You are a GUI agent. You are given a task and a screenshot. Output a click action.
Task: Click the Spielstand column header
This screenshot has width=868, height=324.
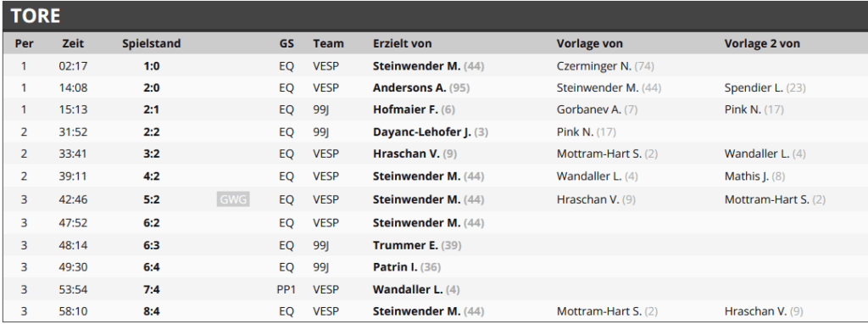tap(152, 43)
